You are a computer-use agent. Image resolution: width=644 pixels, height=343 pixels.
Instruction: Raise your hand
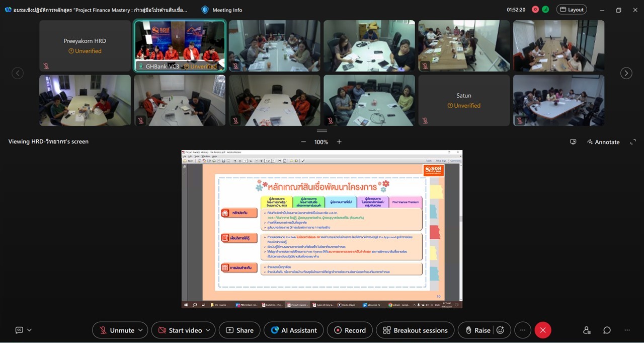pyautogui.click(x=480, y=330)
